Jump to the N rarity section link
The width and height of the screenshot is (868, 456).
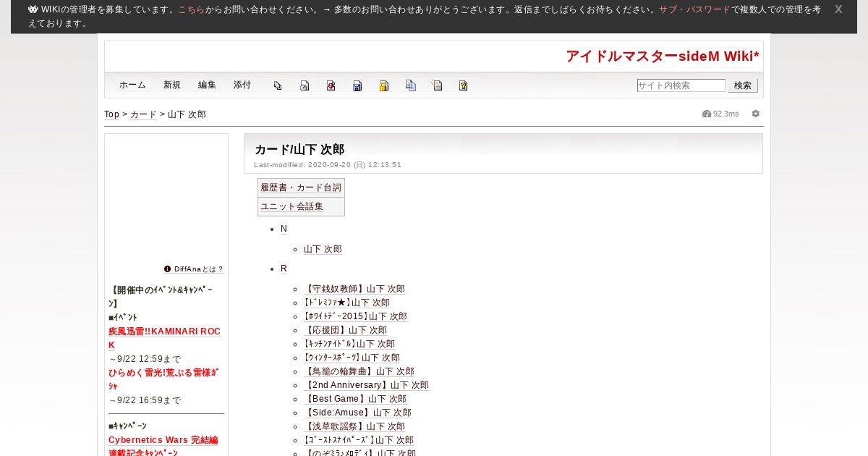(284, 229)
